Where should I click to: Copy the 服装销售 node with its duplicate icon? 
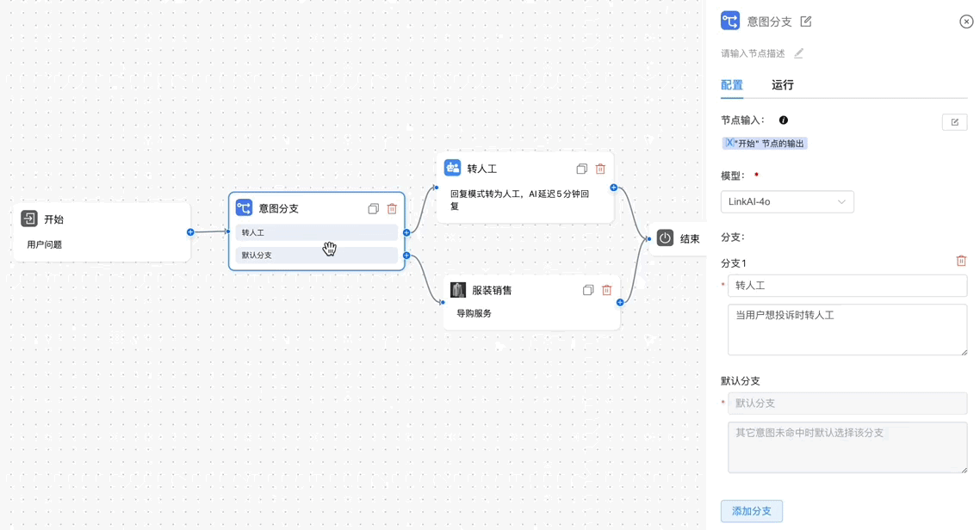click(x=588, y=290)
